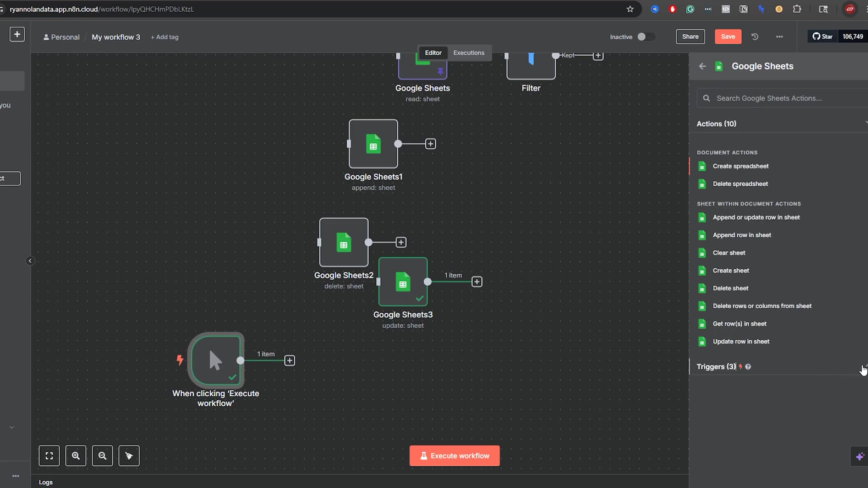Toggle the workflow Inactive switch
The width and height of the screenshot is (868, 488).
646,37
